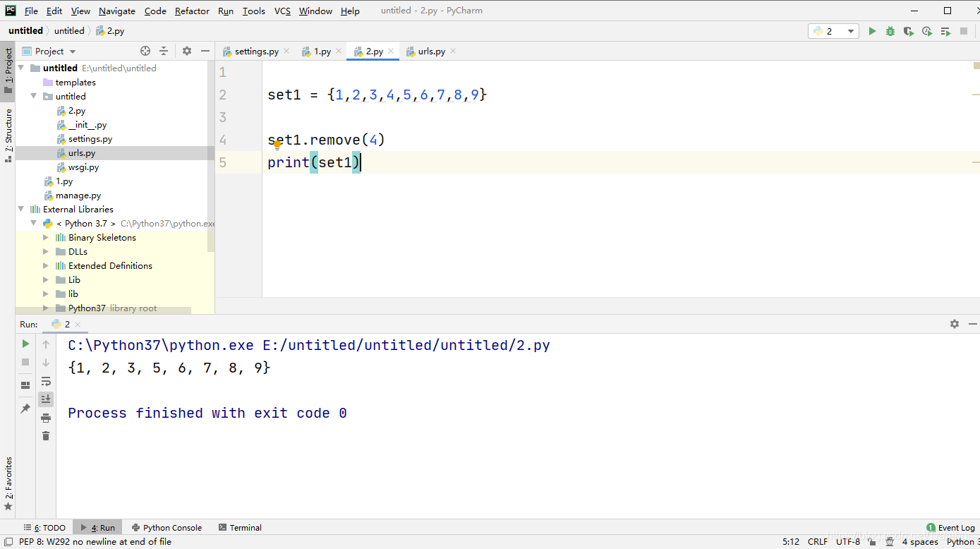Click the 4 spaces indent indicator
The width and height of the screenshot is (980, 549).
click(920, 541)
